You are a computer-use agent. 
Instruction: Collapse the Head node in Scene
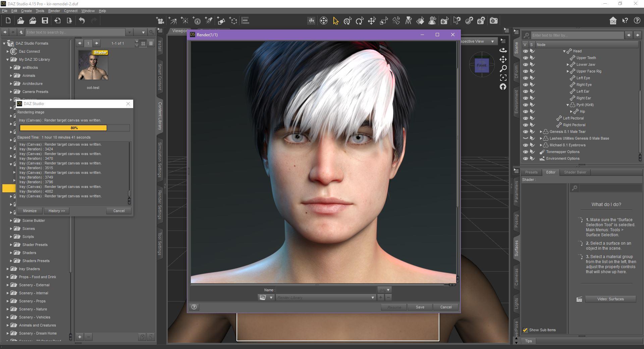click(564, 51)
